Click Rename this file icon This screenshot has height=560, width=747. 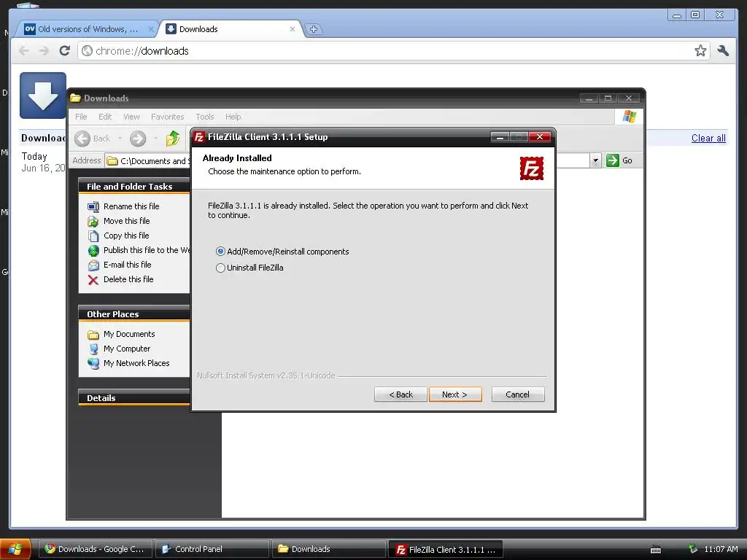[93, 206]
